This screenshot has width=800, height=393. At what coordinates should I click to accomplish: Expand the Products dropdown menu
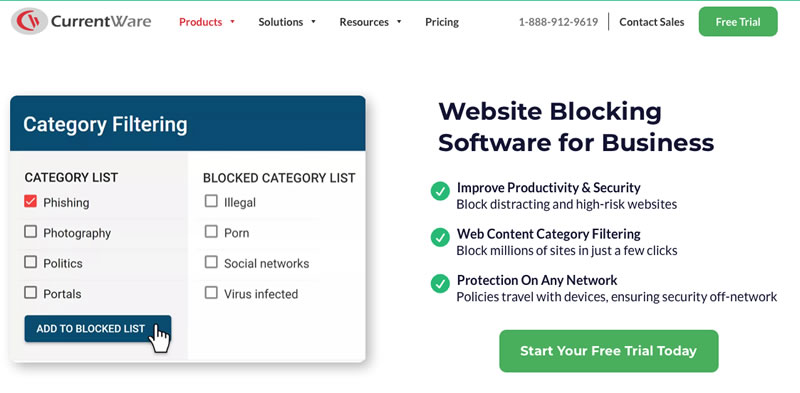(x=207, y=22)
